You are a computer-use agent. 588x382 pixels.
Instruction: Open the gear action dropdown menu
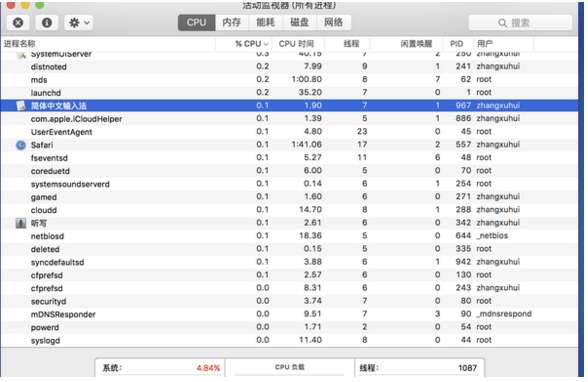click(x=79, y=23)
